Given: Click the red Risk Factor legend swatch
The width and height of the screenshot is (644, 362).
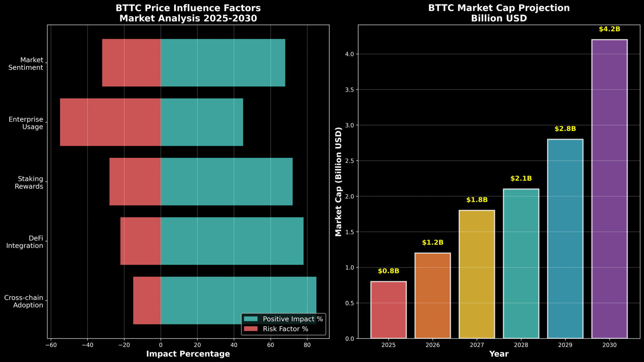Looking at the screenshot, I should click(251, 329).
